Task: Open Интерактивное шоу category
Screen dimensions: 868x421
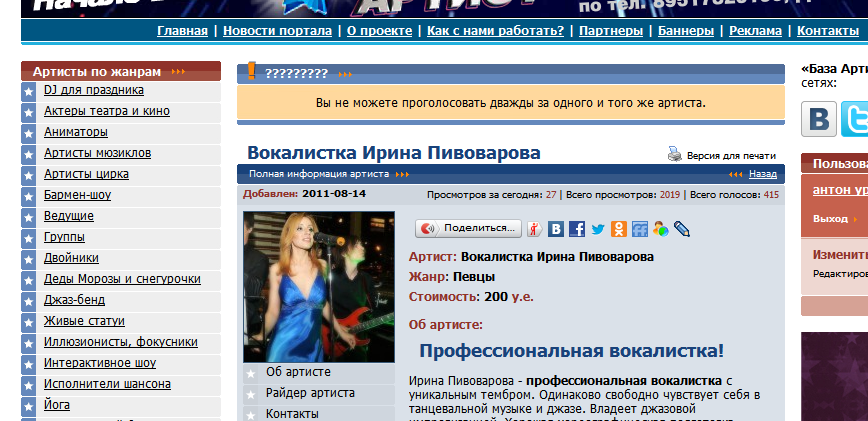Action: tap(100, 363)
